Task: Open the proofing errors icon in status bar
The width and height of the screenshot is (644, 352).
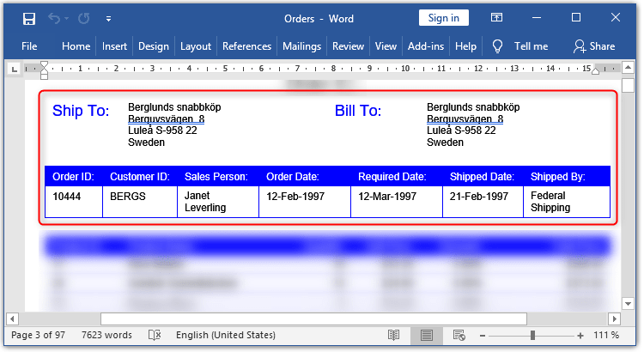Action: click(155, 335)
